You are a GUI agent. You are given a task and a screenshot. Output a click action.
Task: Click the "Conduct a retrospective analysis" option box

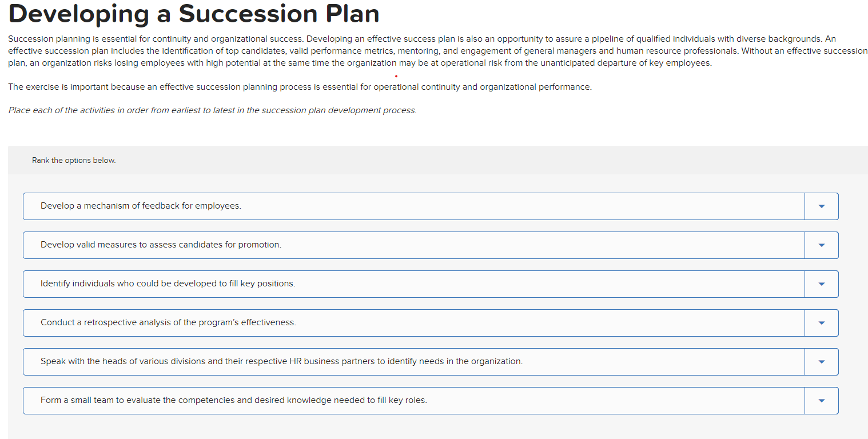click(400, 322)
